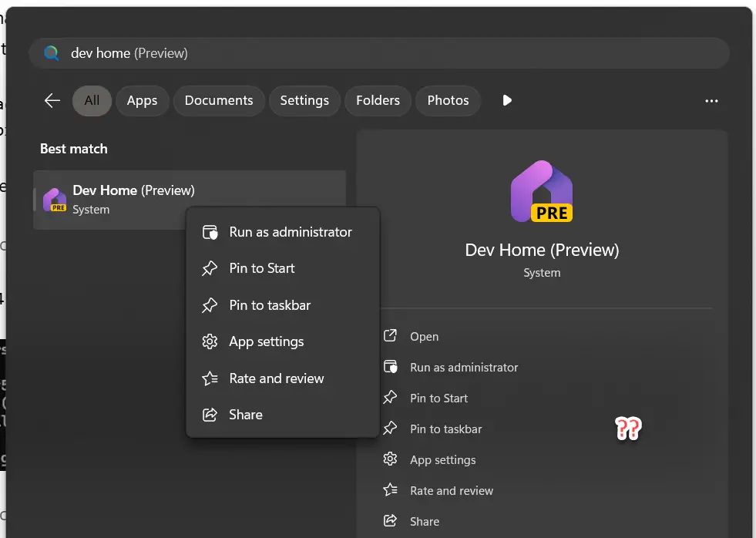Click Pin to taskbar in the details pane
Image resolution: width=756 pixels, height=538 pixels.
tap(446, 429)
